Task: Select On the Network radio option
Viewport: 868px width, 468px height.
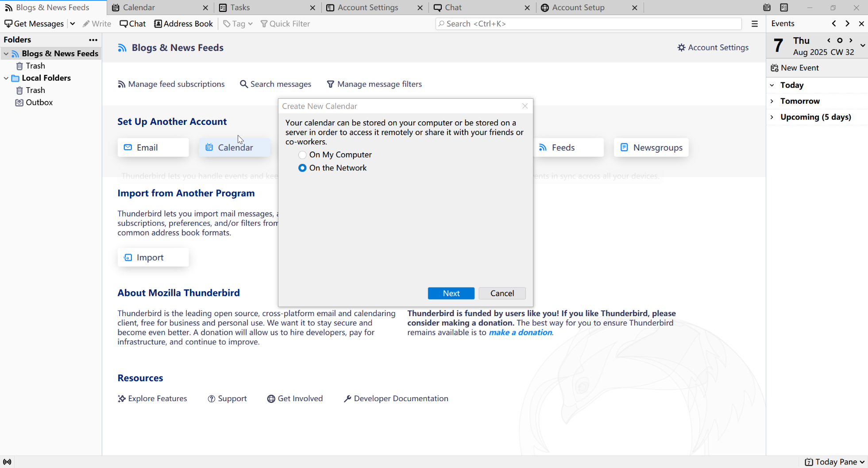Action: 332,168
